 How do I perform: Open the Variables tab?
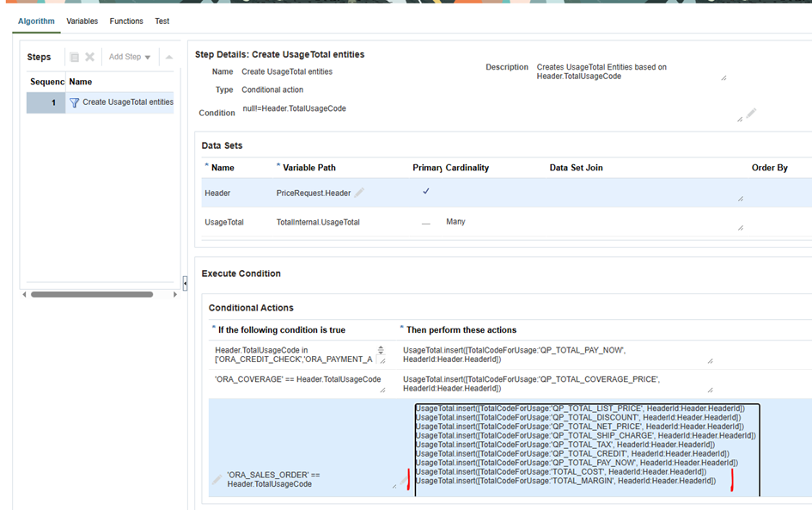click(x=82, y=22)
